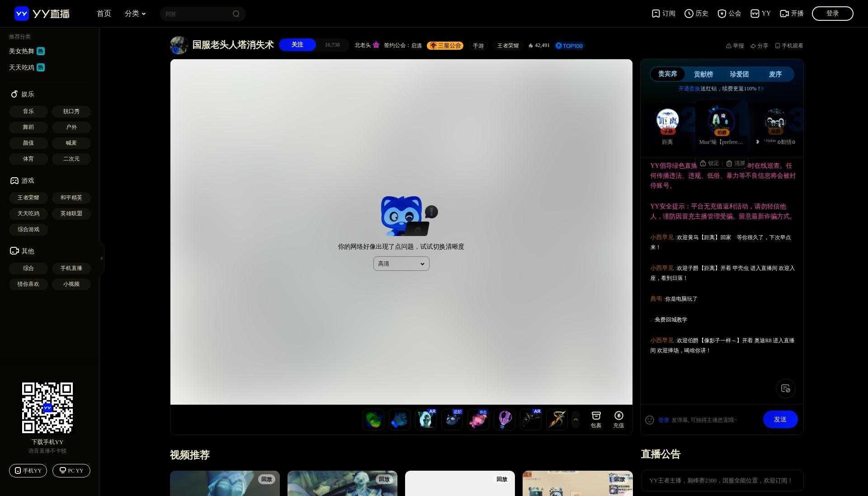Click the 发送 send button

tap(780, 420)
